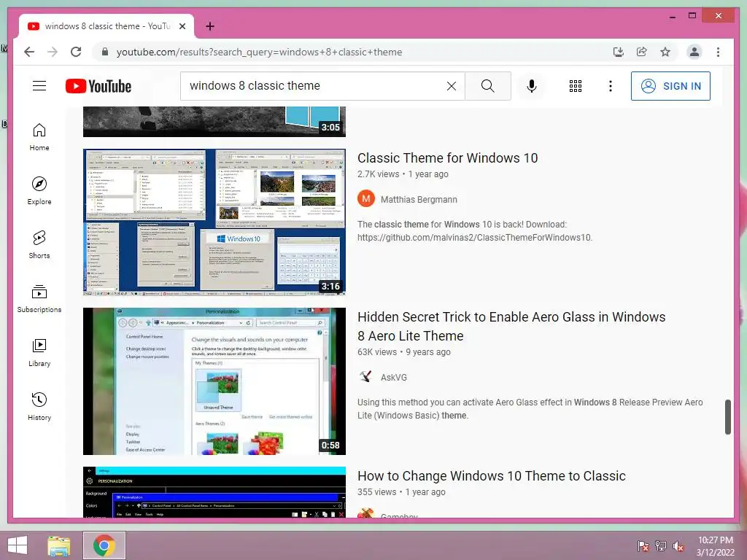Screen dimensions: 747x560
Task: Open File Explorer from the taskbar
Action: (59, 545)
